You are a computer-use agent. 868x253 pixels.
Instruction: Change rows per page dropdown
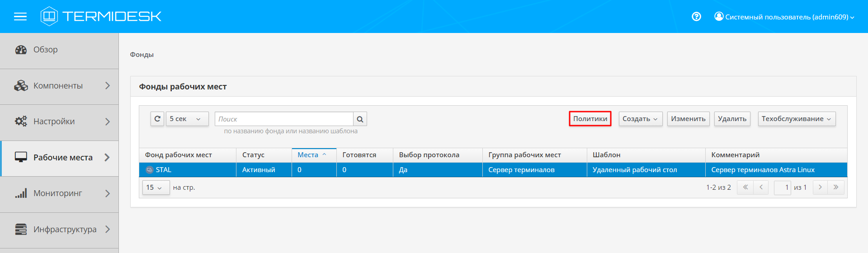(155, 187)
